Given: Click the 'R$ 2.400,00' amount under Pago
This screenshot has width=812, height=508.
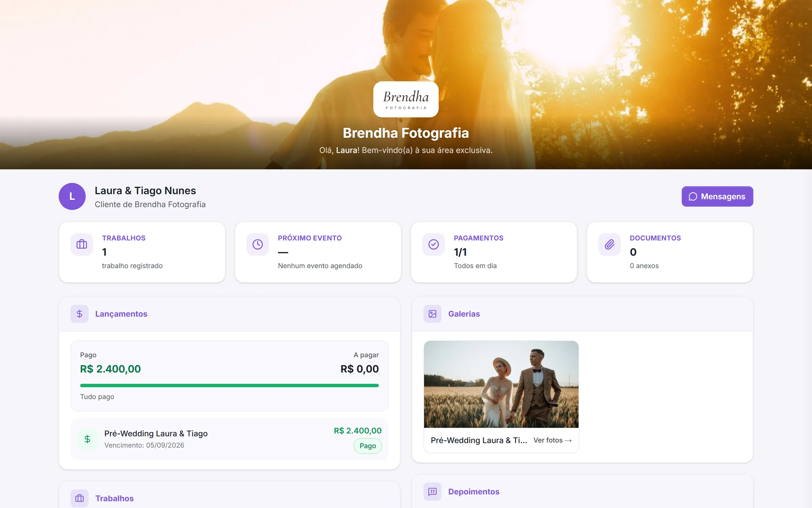Looking at the screenshot, I should click(110, 369).
